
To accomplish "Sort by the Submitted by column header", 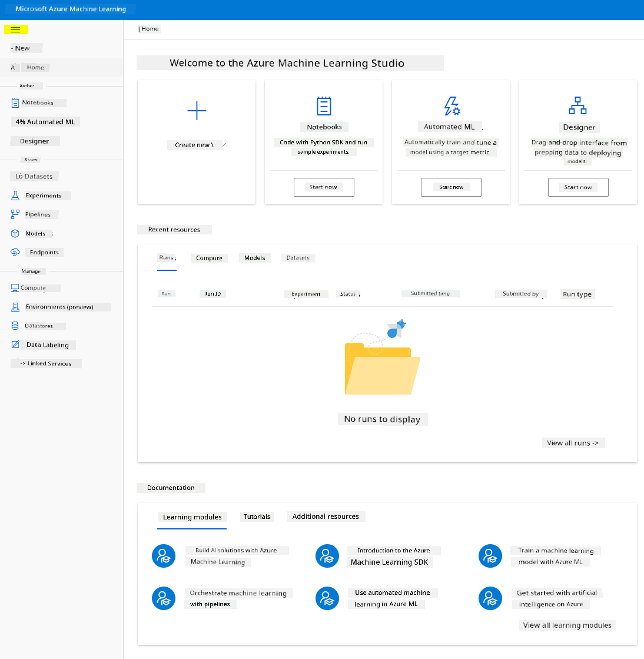I will point(521,294).
